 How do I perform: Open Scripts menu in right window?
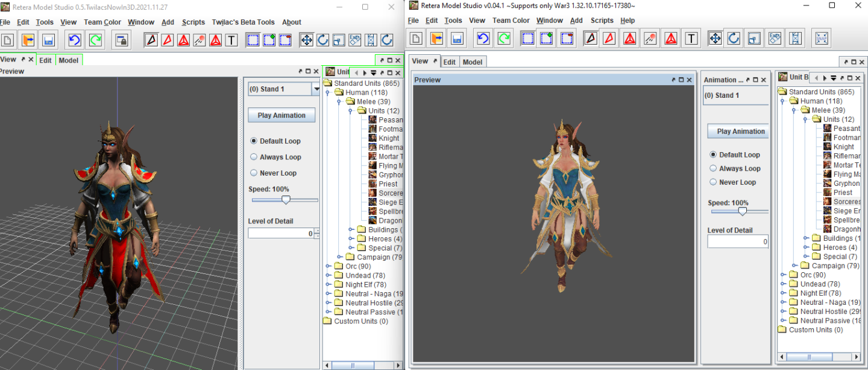[602, 21]
